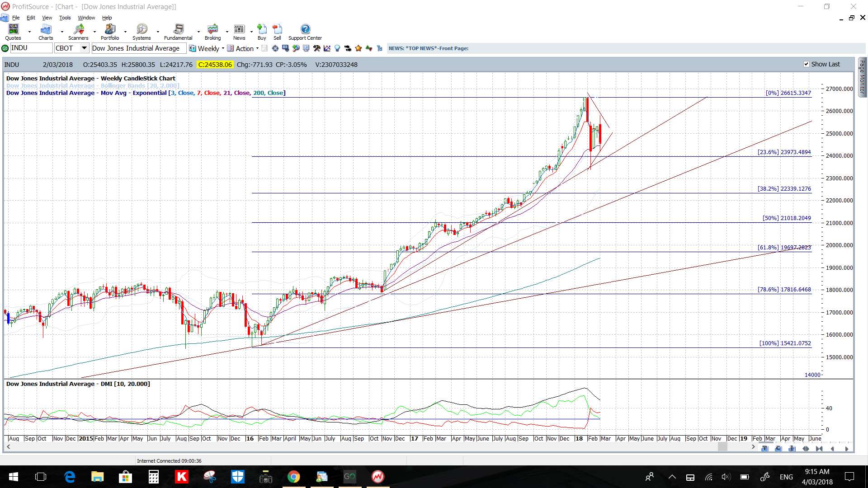Open the Systems tool
Screen dimensions: 868x488
coord(142,32)
